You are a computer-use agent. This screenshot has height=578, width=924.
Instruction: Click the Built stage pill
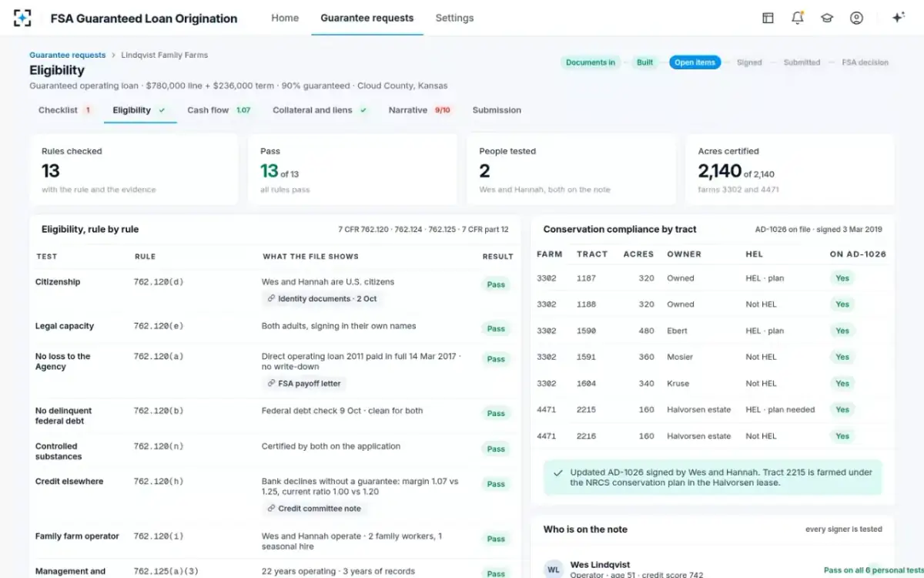(644, 62)
